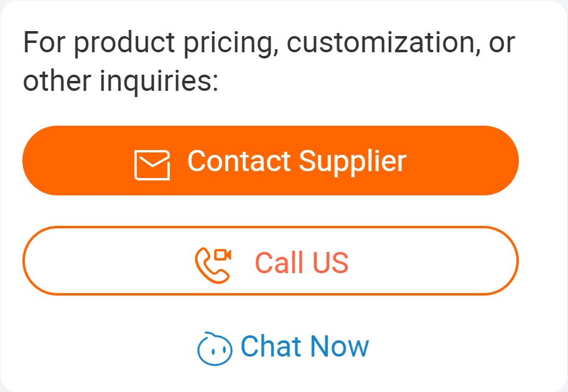This screenshot has width=568, height=392.
Task: Tap the white envelope glyph
Action: click(x=152, y=166)
